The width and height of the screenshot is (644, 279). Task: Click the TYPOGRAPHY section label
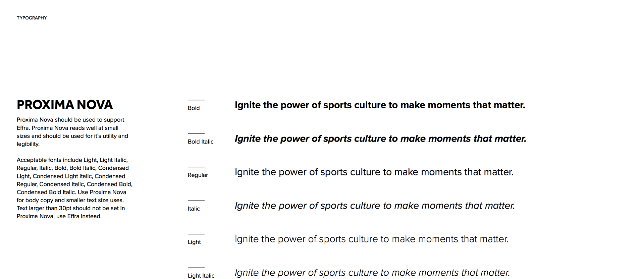pyautogui.click(x=32, y=18)
